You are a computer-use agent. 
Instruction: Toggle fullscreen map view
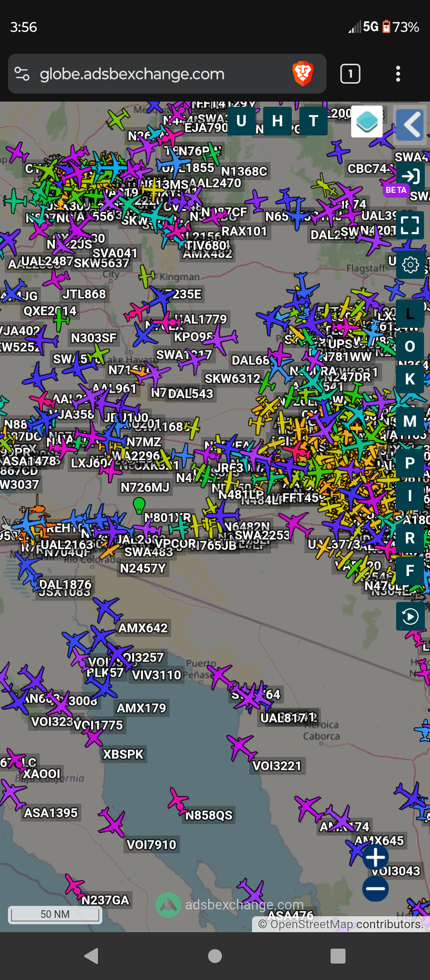coord(410,225)
